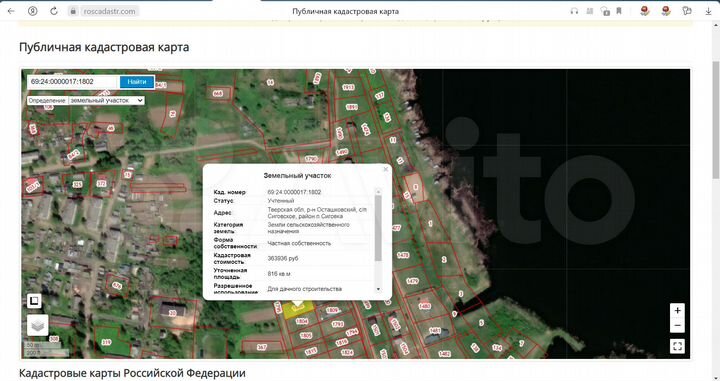The height and width of the screenshot is (381, 720).
Task: Open the browser profile account icon
Action: [33, 11]
